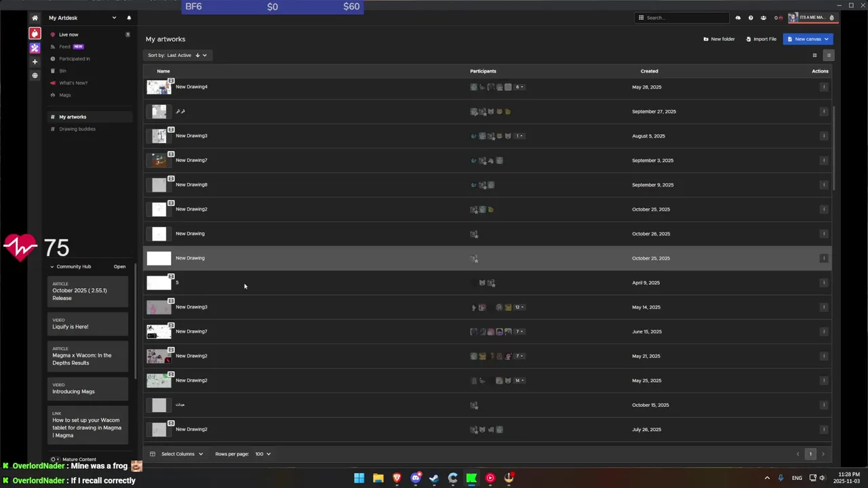The height and width of the screenshot is (488, 868).
Task: Click the Import File button
Action: click(x=761, y=39)
